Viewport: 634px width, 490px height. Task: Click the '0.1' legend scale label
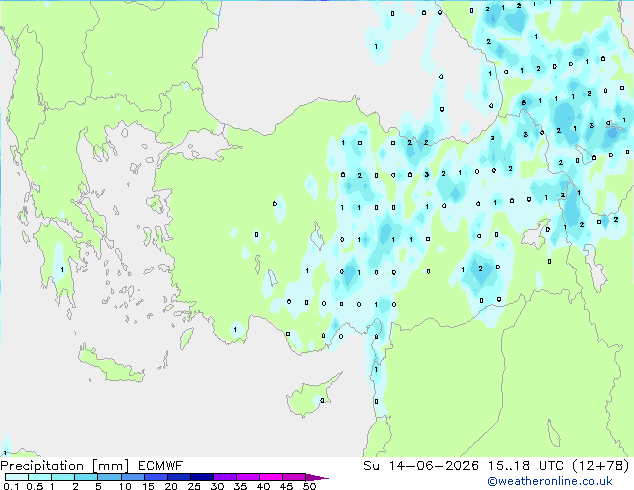click(x=10, y=486)
